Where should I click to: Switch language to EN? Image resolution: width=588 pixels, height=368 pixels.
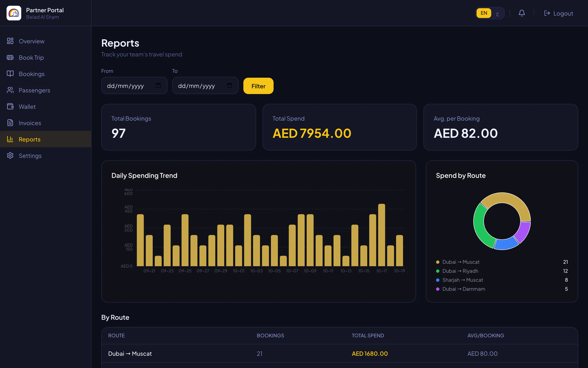(484, 13)
